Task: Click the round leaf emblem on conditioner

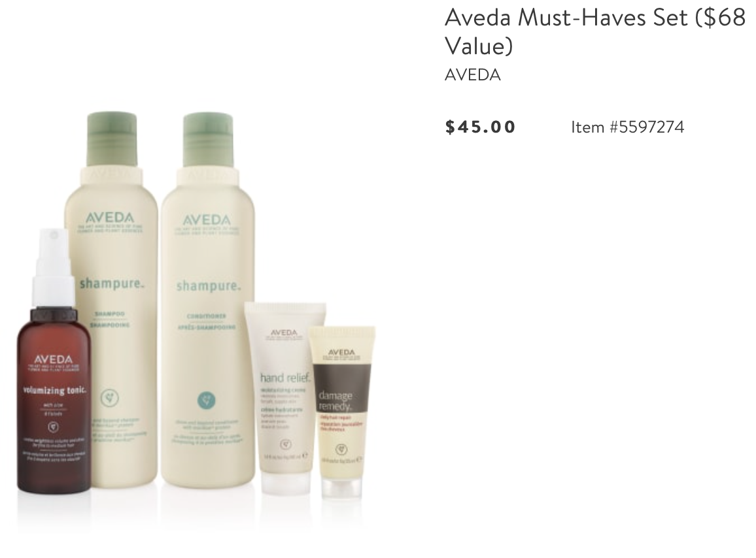Action: 207,400
